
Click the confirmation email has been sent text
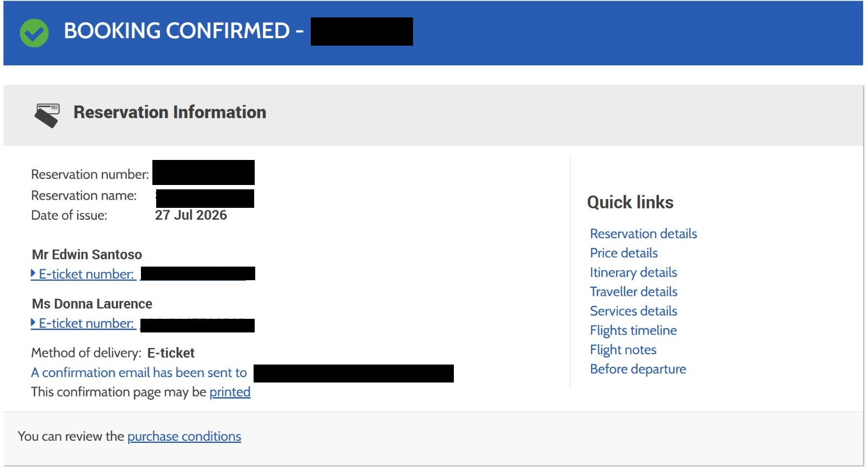click(x=139, y=373)
